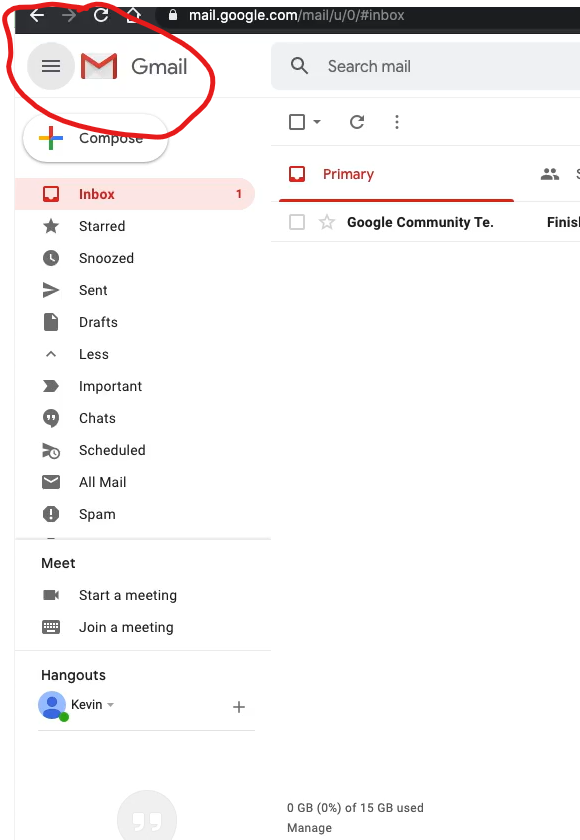Click the Hangouts heading

[x=73, y=675]
